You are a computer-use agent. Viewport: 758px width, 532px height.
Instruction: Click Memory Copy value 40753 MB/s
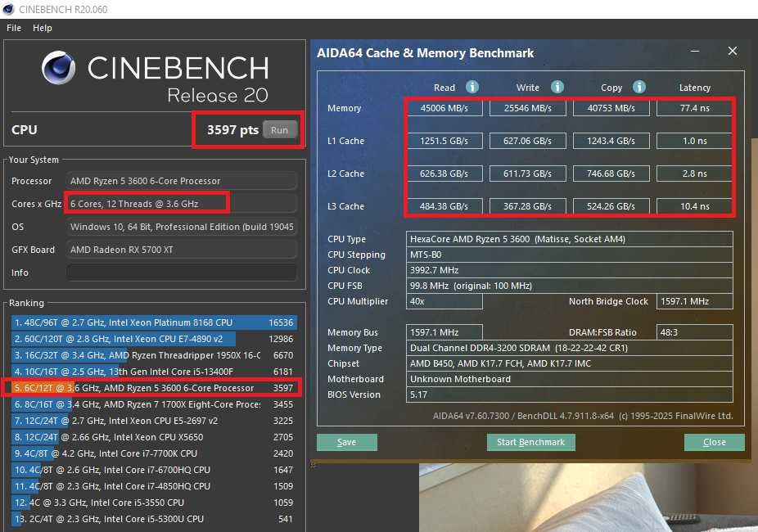click(611, 108)
